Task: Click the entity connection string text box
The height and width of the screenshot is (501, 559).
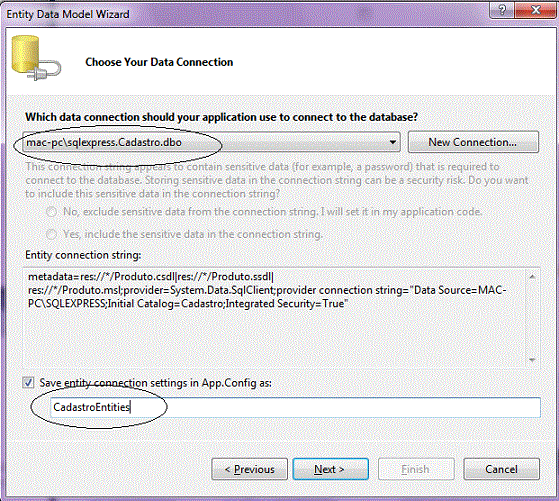Action: 273,318
